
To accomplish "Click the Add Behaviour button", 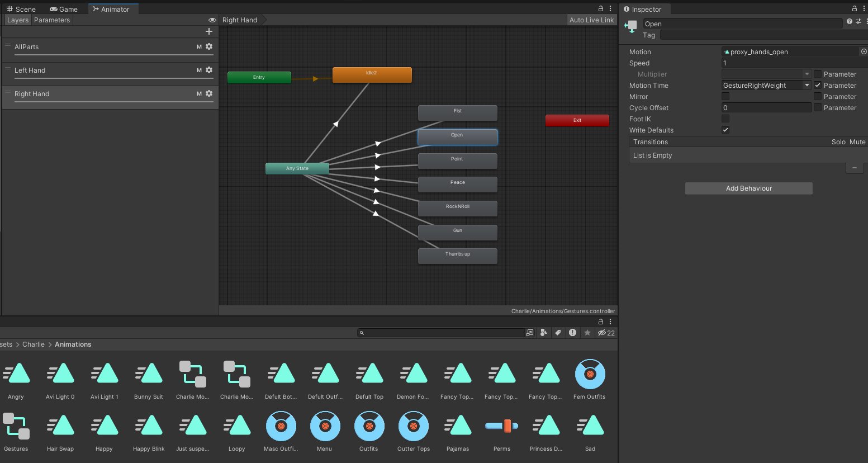I will click(748, 188).
